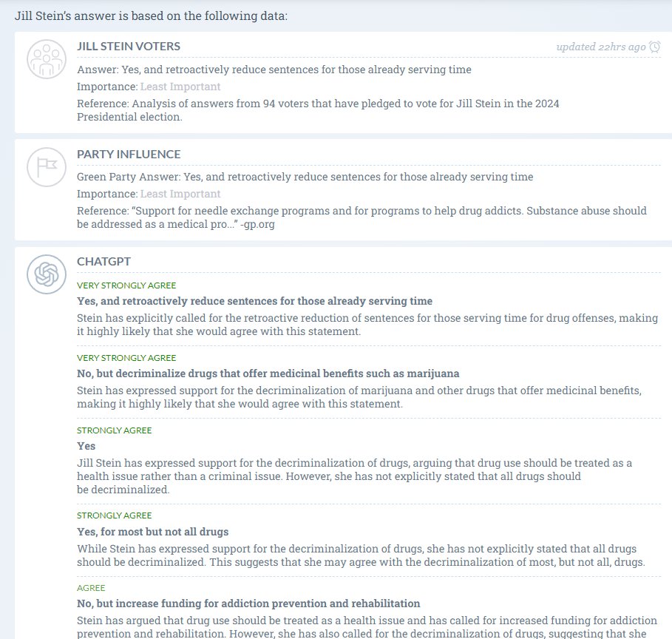Click explanation starting 'While Stein has expressed'

[361, 555]
